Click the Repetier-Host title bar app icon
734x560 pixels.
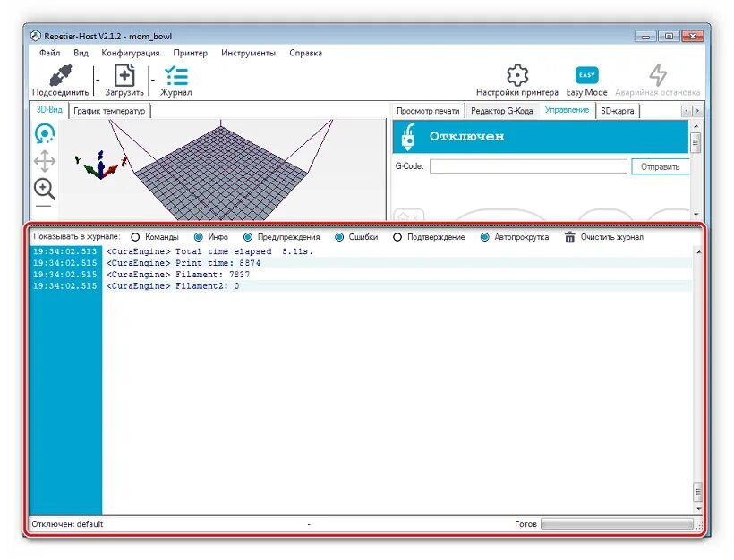(x=36, y=36)
